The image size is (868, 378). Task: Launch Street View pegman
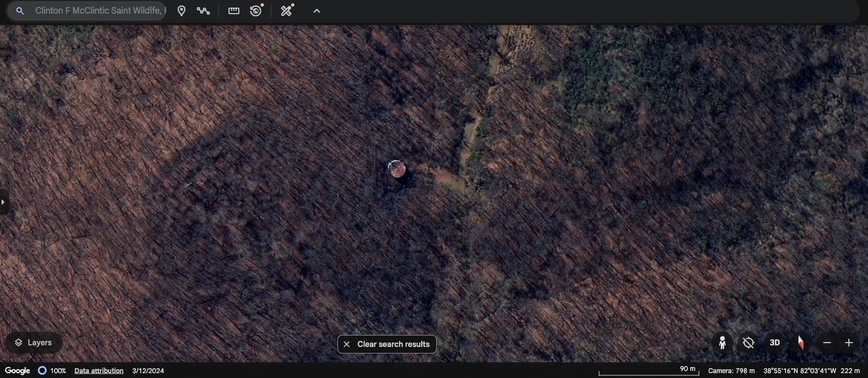tap(722, 343)
